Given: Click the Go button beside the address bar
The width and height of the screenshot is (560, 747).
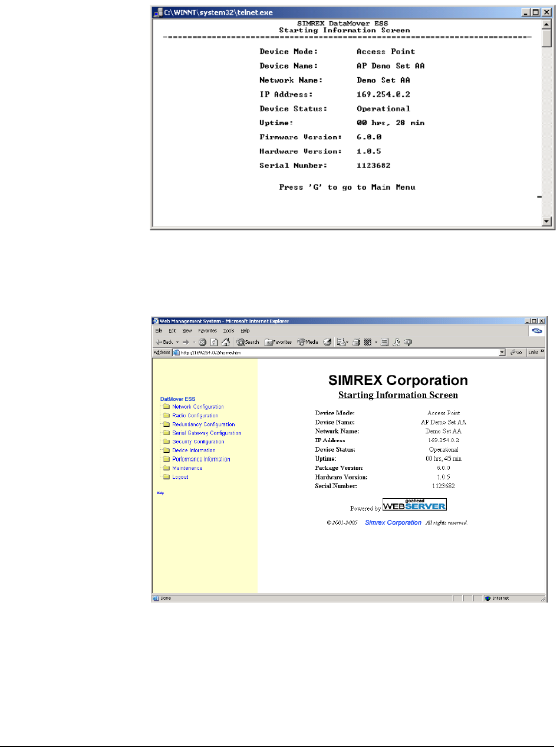Looking at the screenshot, I should 517,353.
